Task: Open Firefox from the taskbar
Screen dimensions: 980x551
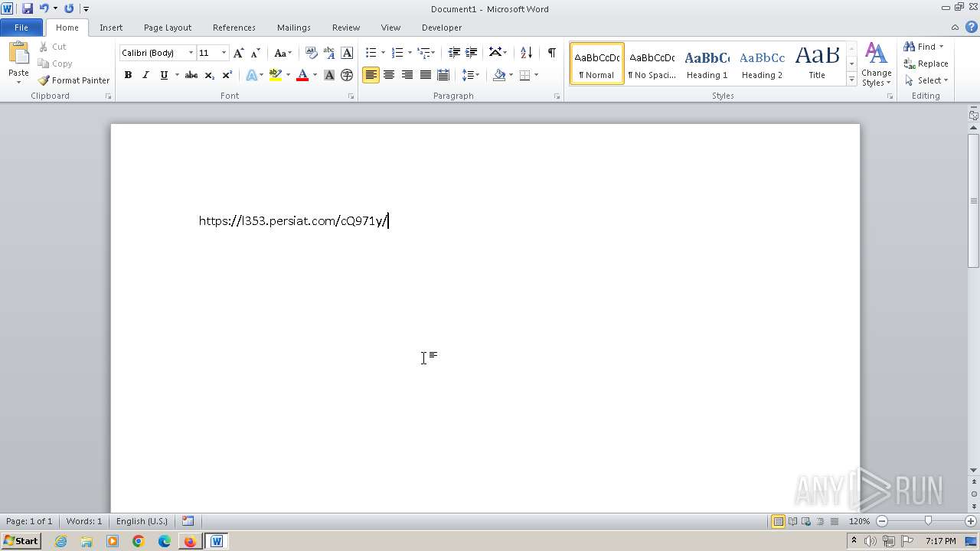Action: pyautogui.click(x=190, y=541)
